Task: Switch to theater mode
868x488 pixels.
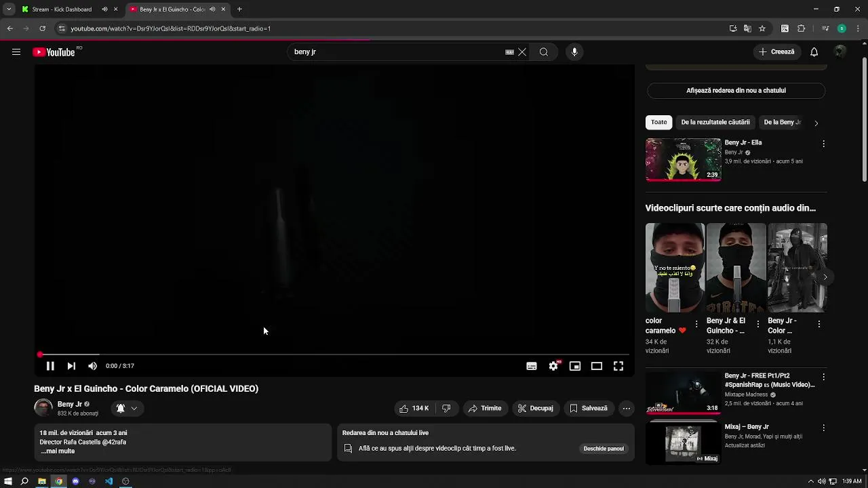Action: pyautogui.click(x=597, y=366)
